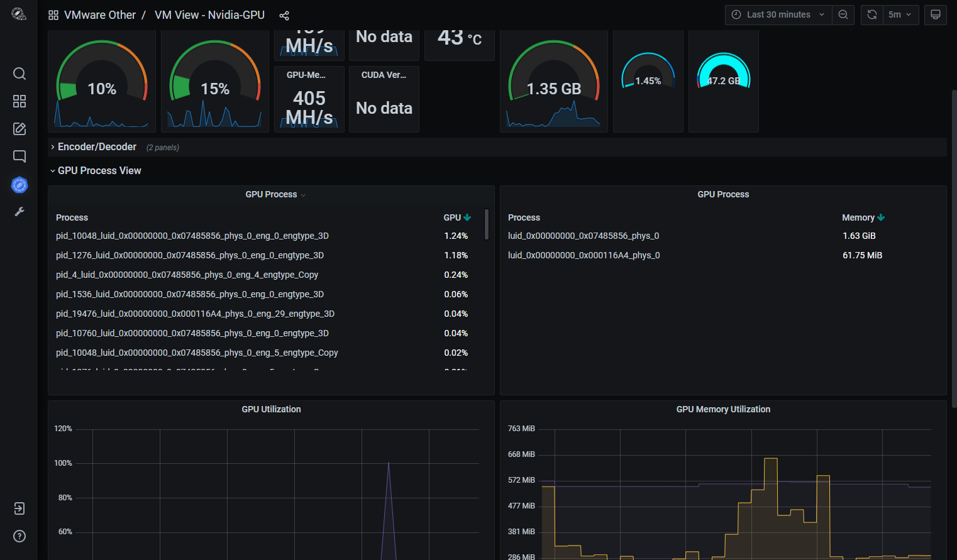Click the 10% gauge panel
957x560 pixels.
pyautogui.click(x=102, y=82)
